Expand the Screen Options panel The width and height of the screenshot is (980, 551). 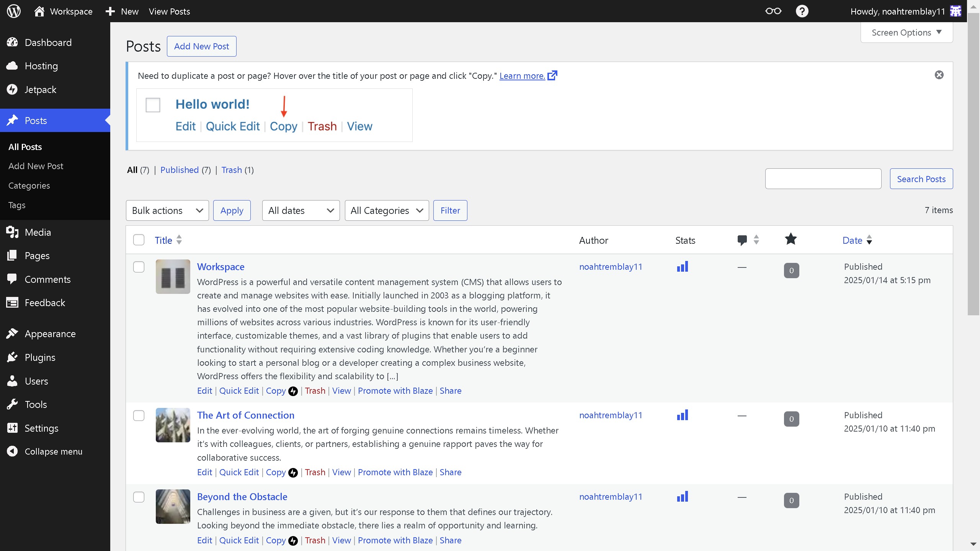[906, 33]
